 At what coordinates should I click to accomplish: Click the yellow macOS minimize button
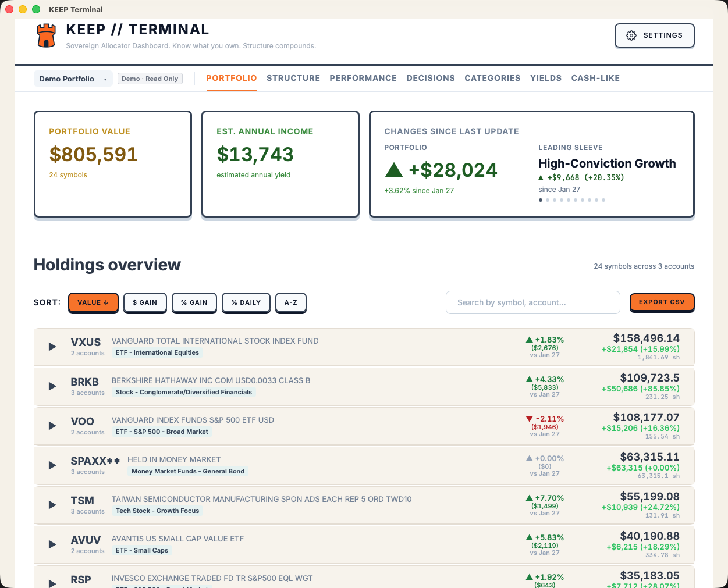(x=23, y=9)
